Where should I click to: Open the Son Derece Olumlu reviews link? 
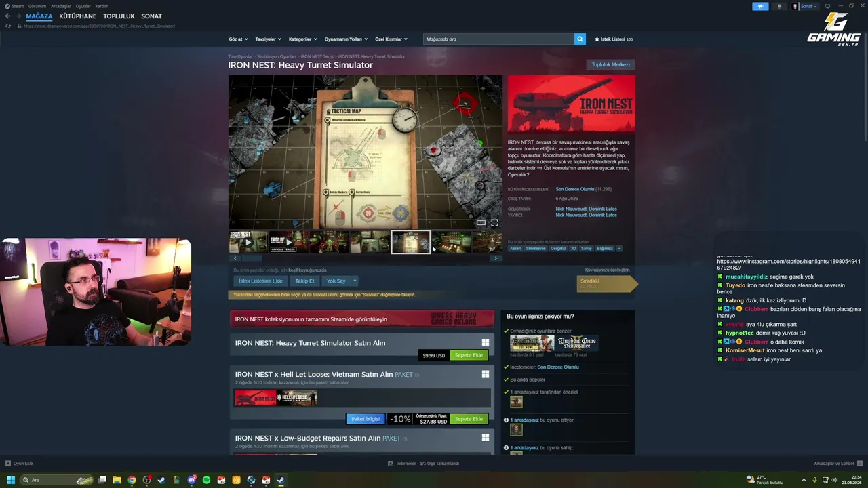tap(574, 189)
